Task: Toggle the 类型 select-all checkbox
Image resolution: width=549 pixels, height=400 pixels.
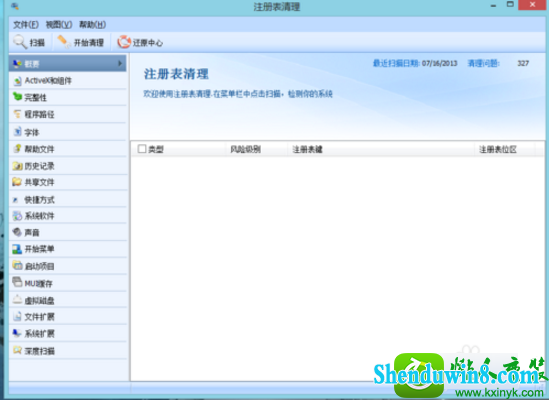Action: click(142, 149)
